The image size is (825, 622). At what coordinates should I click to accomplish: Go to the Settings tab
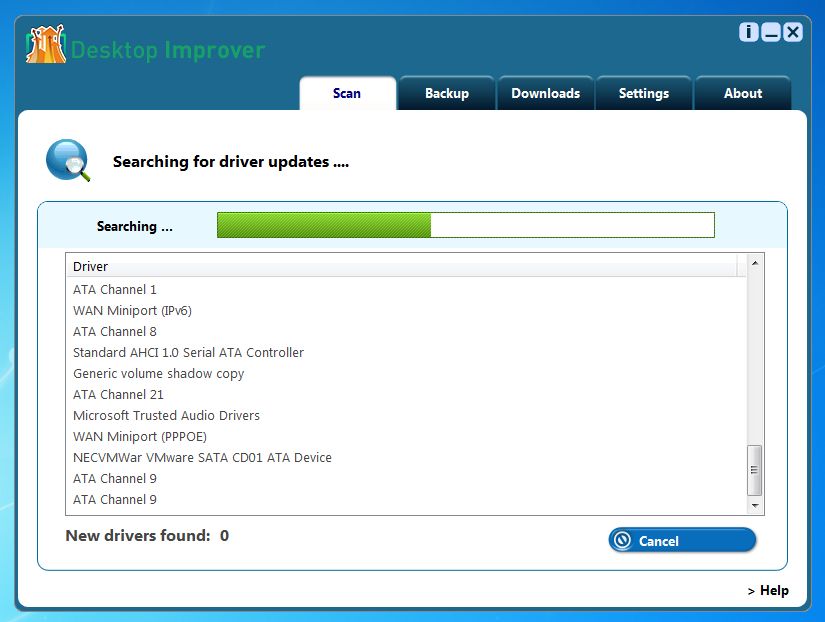click(644, 93)
